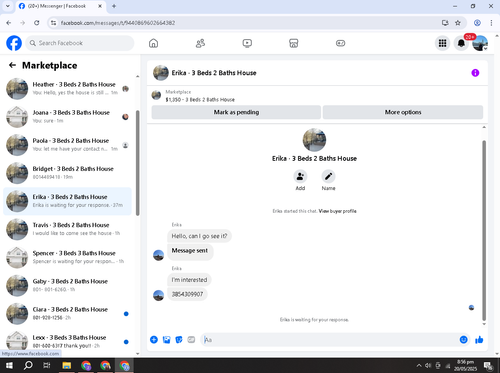Open the Facebook logo home link
Image resolution: width=500 pixels, height=373 pixels.
pos(14,43)
